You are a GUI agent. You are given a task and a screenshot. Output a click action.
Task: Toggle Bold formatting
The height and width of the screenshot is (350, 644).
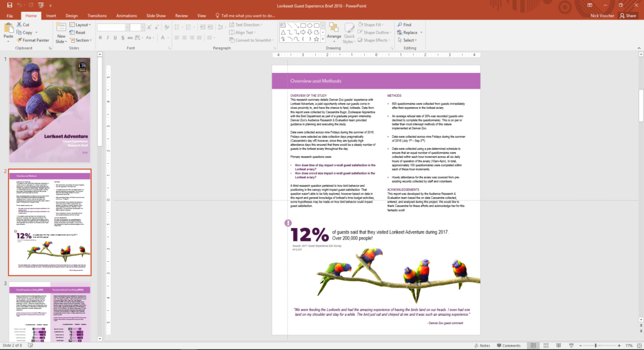pos(100,38)
